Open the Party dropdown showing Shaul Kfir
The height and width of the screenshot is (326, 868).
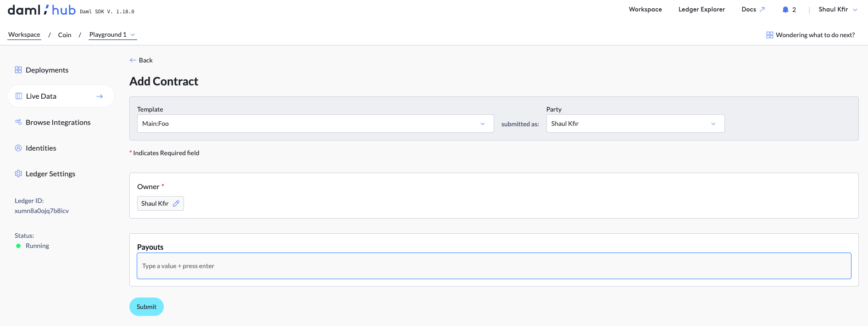(x=635, y=124)
